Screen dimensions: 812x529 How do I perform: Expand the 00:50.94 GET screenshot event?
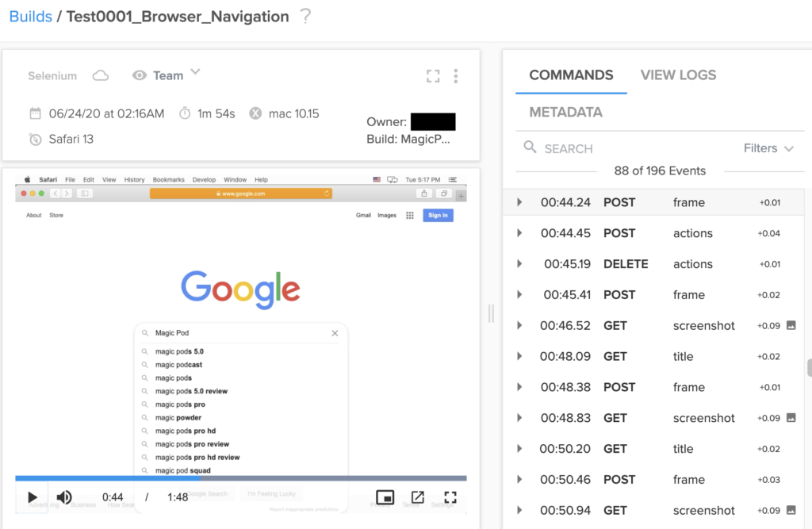pyautogui.click(x=519, y=510)
